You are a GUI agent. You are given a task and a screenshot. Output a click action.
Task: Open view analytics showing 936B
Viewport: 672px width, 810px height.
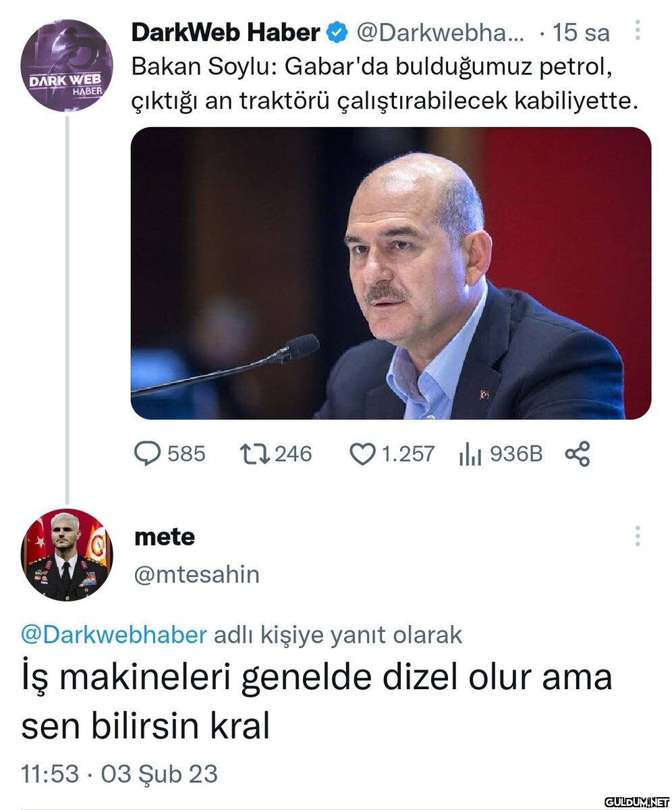(470, 454)
